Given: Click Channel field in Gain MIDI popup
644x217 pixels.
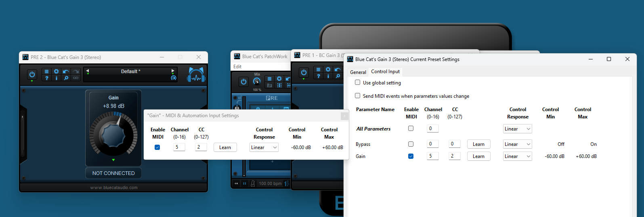Looking at the screenshot, I should click(x=179, y=147).
